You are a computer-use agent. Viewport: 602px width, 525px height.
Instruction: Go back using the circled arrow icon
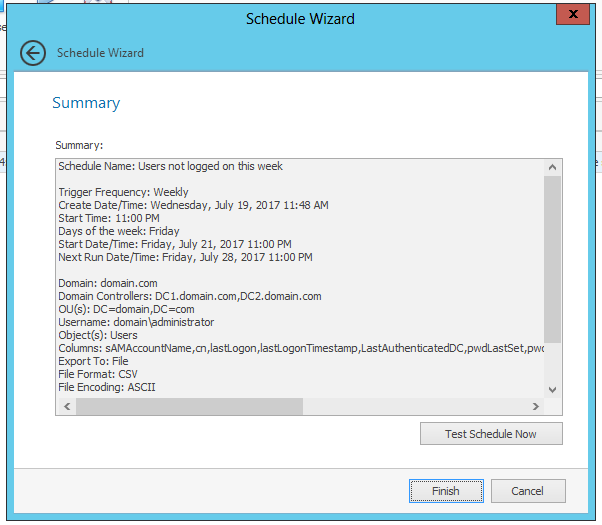pos(33,53)
